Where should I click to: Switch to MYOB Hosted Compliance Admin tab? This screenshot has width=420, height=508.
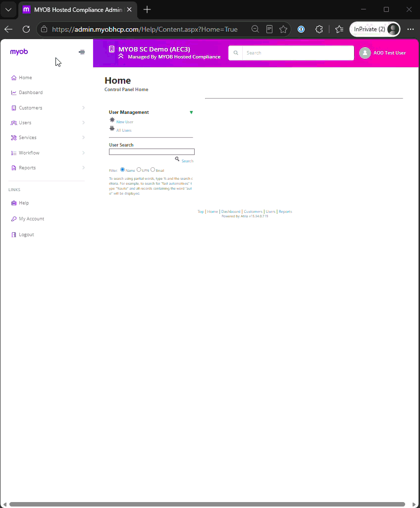[78, 10]
